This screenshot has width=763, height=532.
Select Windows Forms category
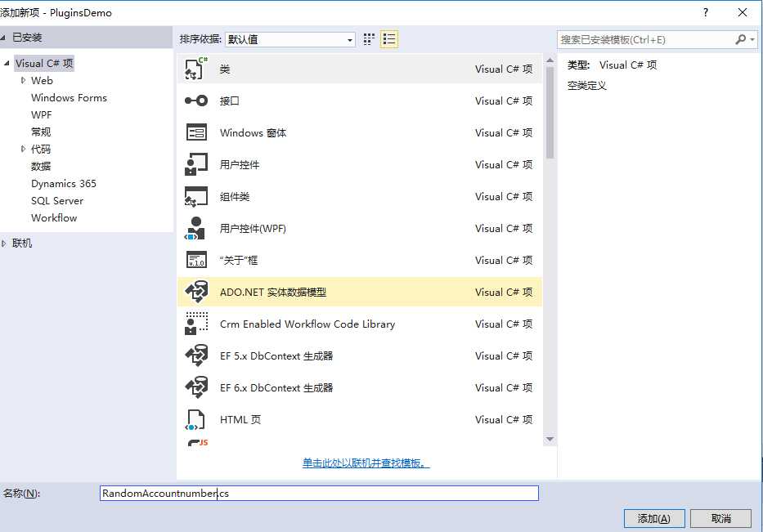click(x=69, y=98)
